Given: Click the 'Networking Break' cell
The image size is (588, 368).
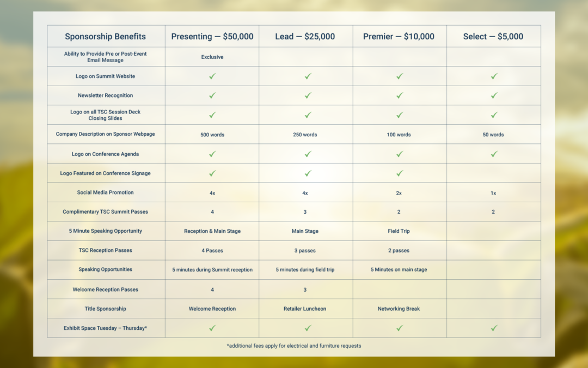Looking at the screenshot, I should (x=399, y=309).
